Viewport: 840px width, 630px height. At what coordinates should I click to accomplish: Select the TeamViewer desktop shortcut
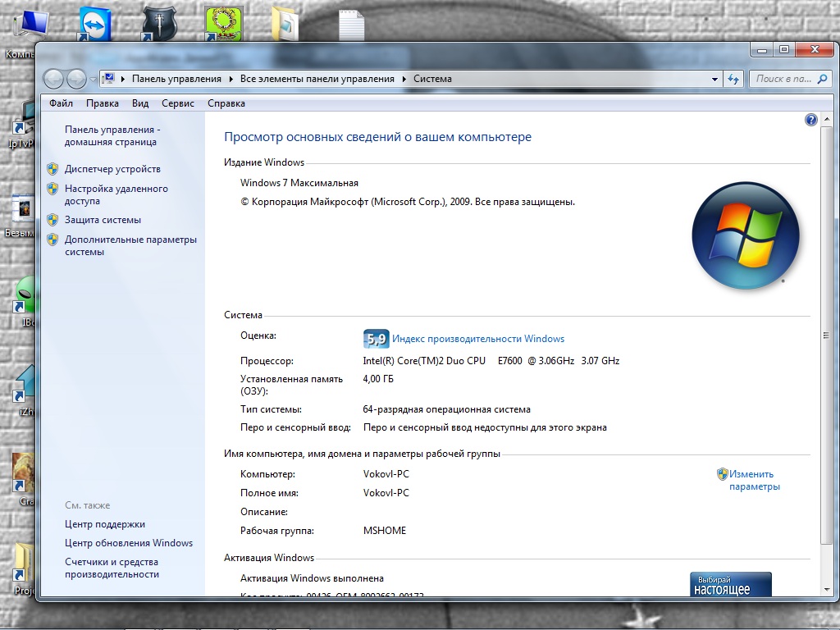tap(95, 24)
